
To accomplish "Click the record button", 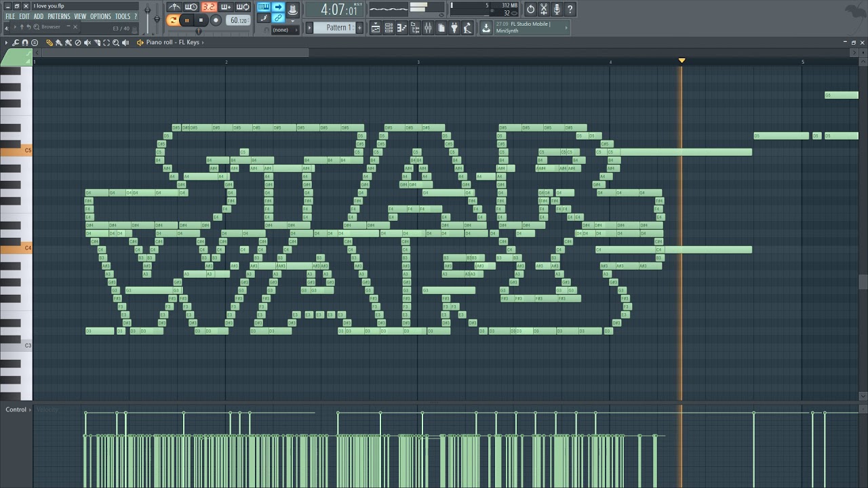I will coord(216,20).
